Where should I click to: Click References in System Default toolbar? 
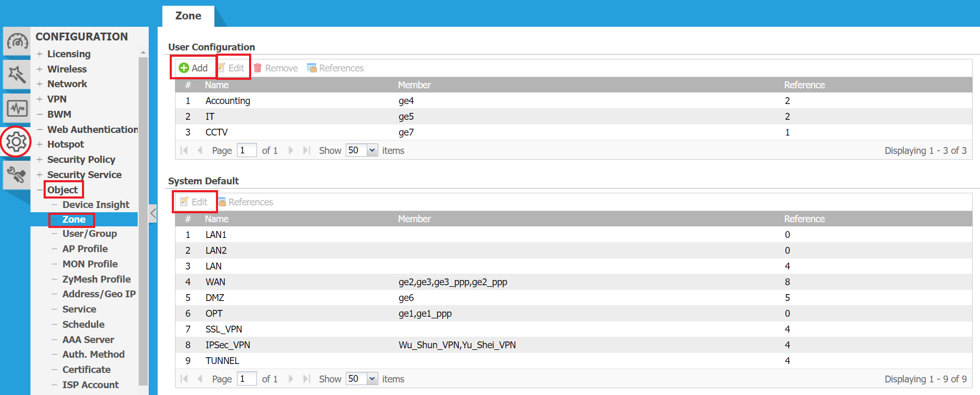(x=245, y=202)
